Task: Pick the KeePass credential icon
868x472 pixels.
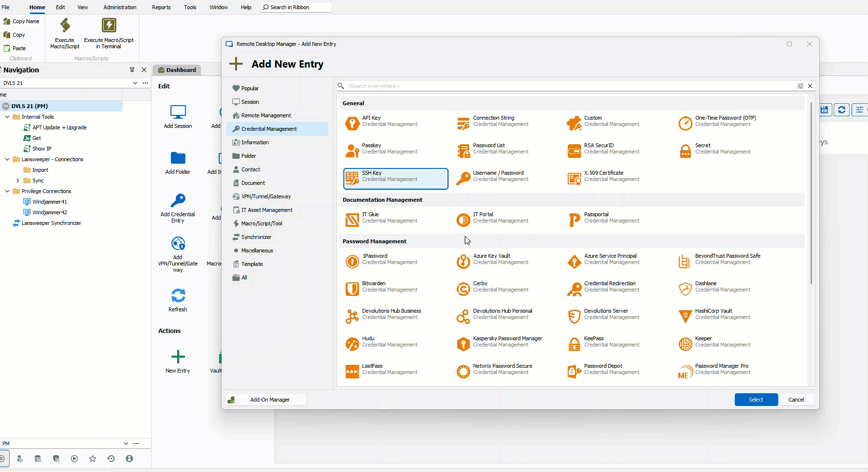Action: coord(574,344)
